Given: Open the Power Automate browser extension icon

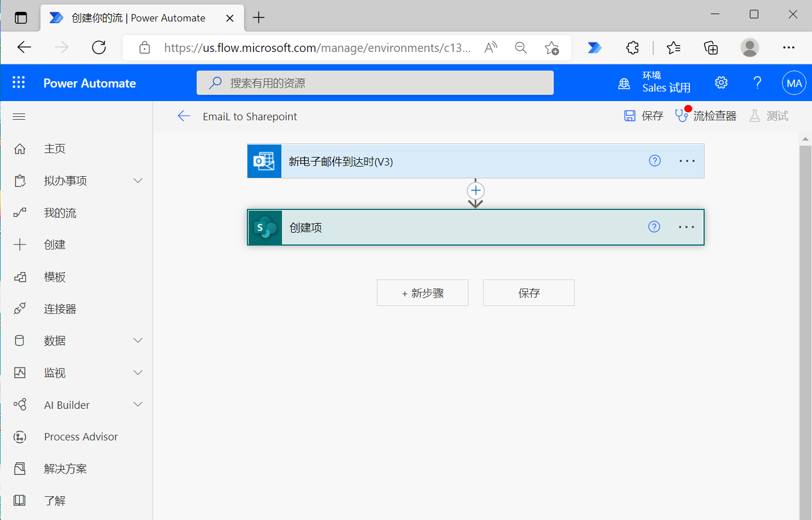Looking at the screenshot, I should click(594, 48).
